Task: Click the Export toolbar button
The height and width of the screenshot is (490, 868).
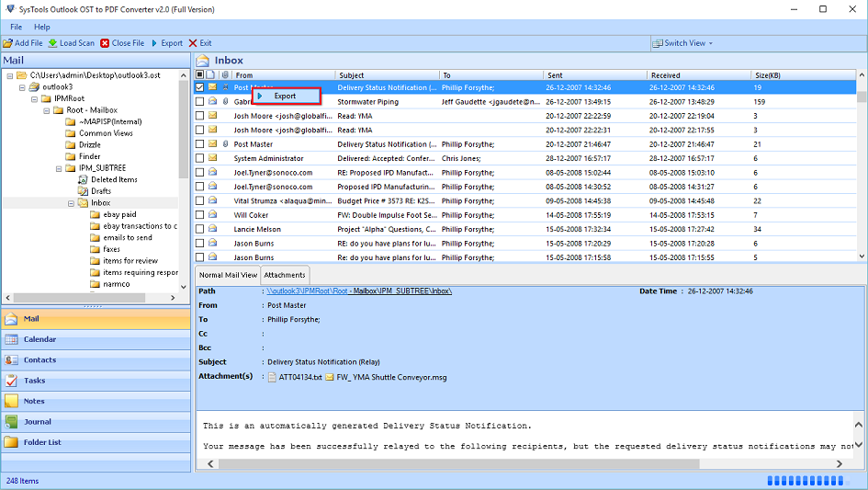Action: click(167, 43)
